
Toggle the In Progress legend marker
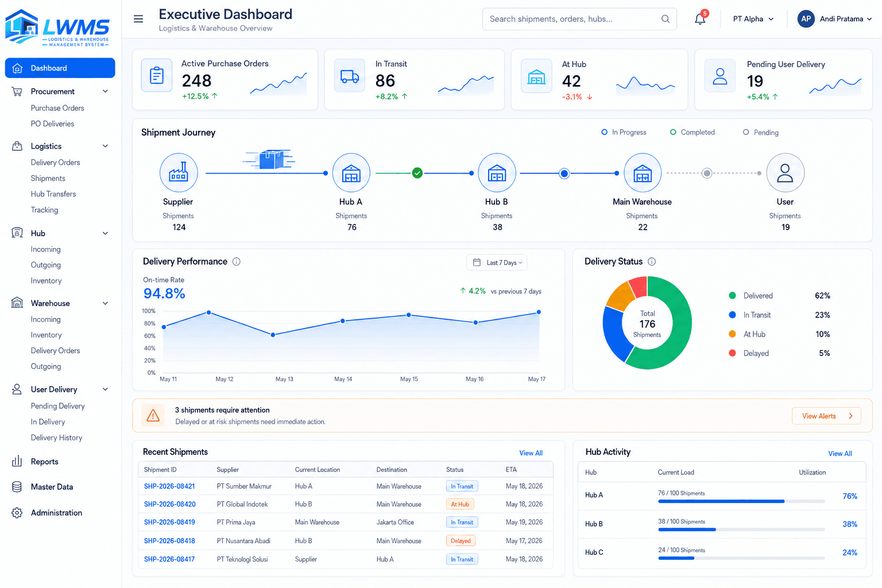pyautogui.click(x=604, y=132)
